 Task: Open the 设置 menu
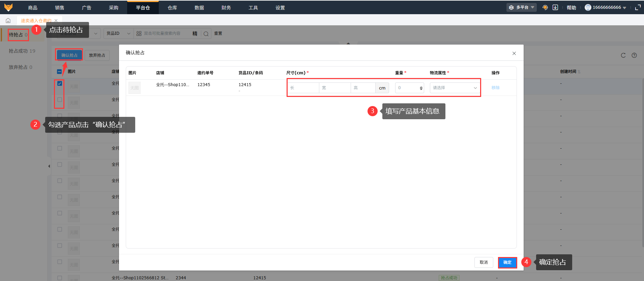click(280, 7)
